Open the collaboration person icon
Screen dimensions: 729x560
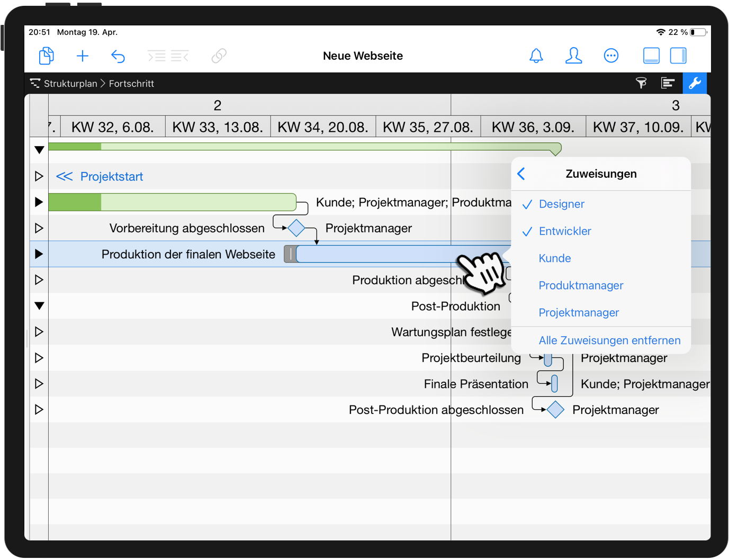pos(574,56)
